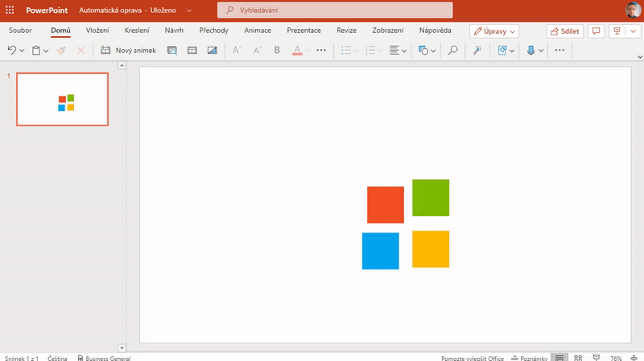Image resolution: width=644 pixels, height=361 pixels.
Task: Click the Undo arrow icon
Action: click(x=12, y=50)
